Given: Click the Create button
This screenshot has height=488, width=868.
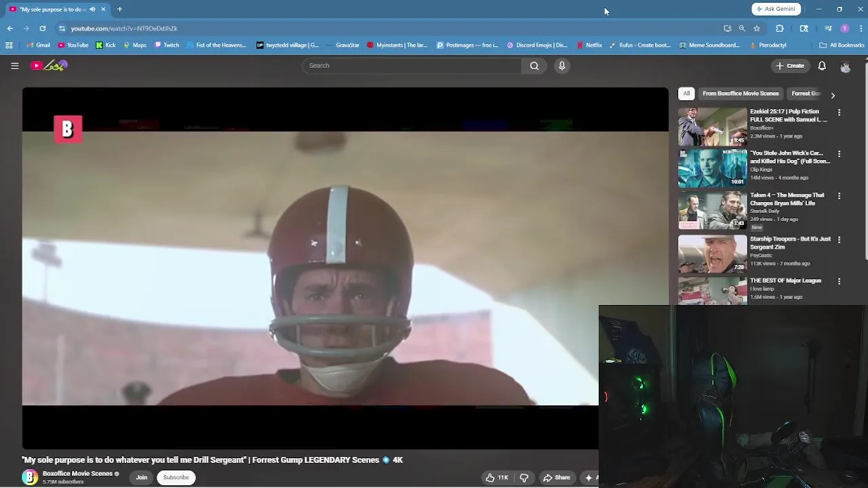Looking at the screenshot, I should pyautogui.click(x=791, y=66).
